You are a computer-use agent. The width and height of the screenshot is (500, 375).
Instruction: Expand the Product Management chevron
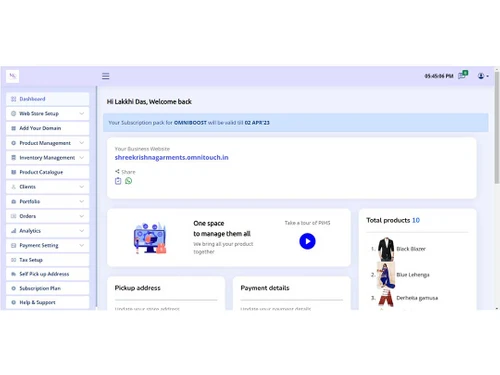[x=82, y=143]
